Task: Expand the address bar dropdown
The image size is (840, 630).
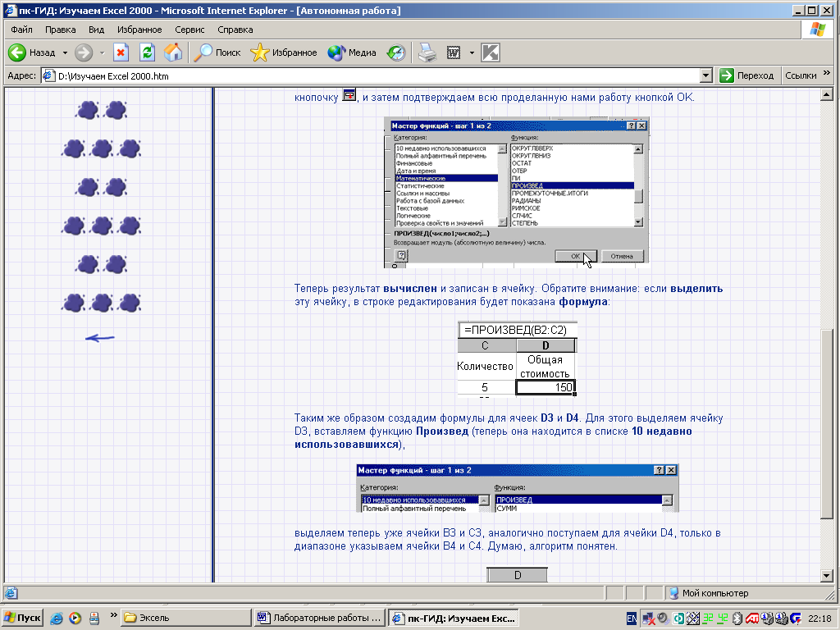Action: pos(706,76)
